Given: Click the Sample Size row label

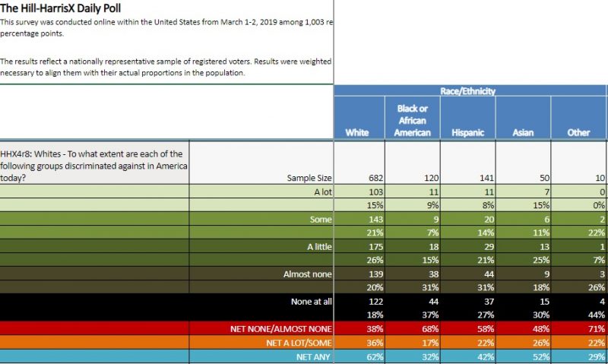Looking at the screenshot, I should tap(309, 178).
